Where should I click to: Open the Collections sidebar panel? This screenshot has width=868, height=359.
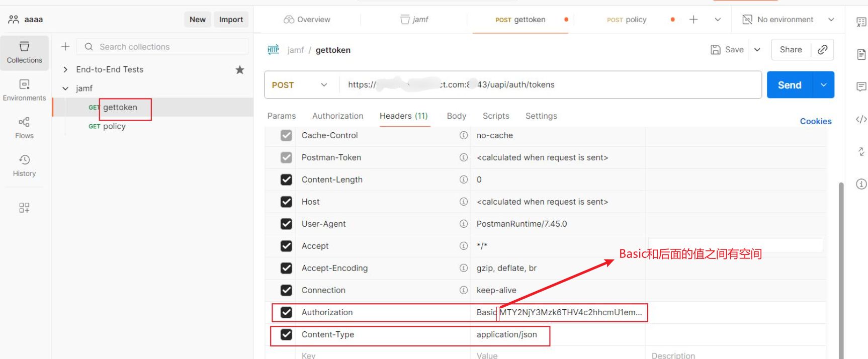point(24,52)
